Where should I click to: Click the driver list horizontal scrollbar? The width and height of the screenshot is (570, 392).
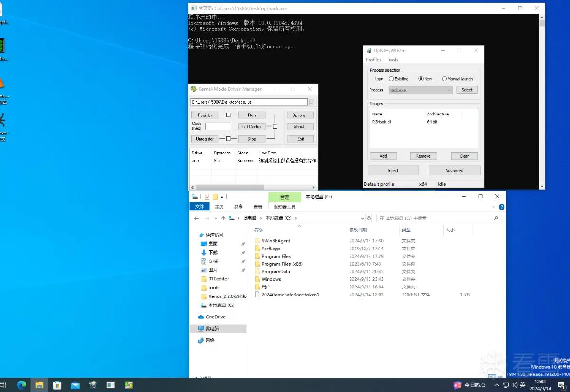pos(253,187)
